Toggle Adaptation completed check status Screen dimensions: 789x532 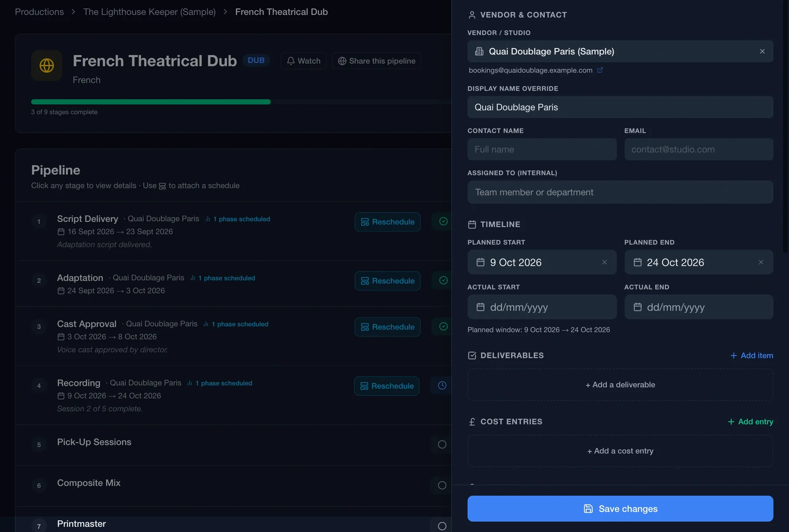pyautogui.click(x=443, y=280)
